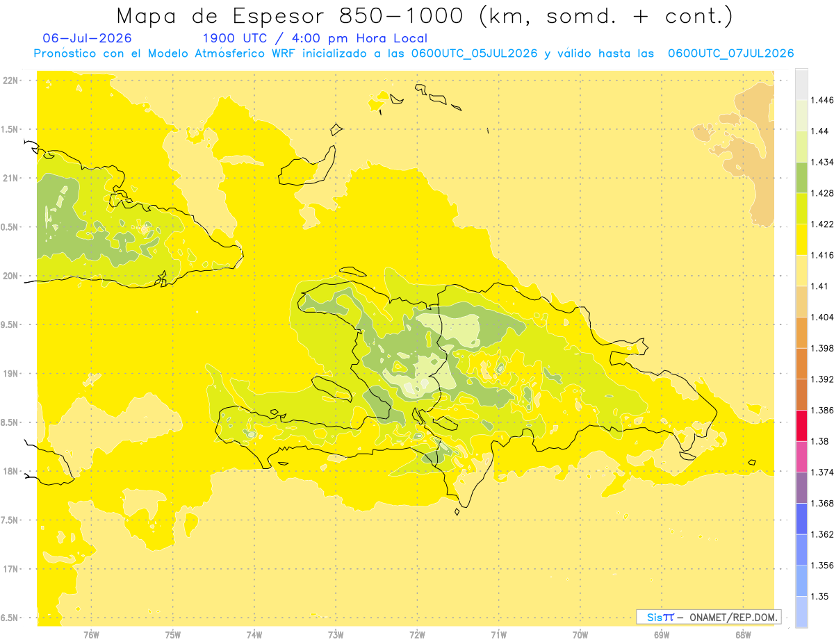The image size is (834, 644).
Task: Click the '70W' longitude label
Action: pyautogui.click(x=580, y=634)
